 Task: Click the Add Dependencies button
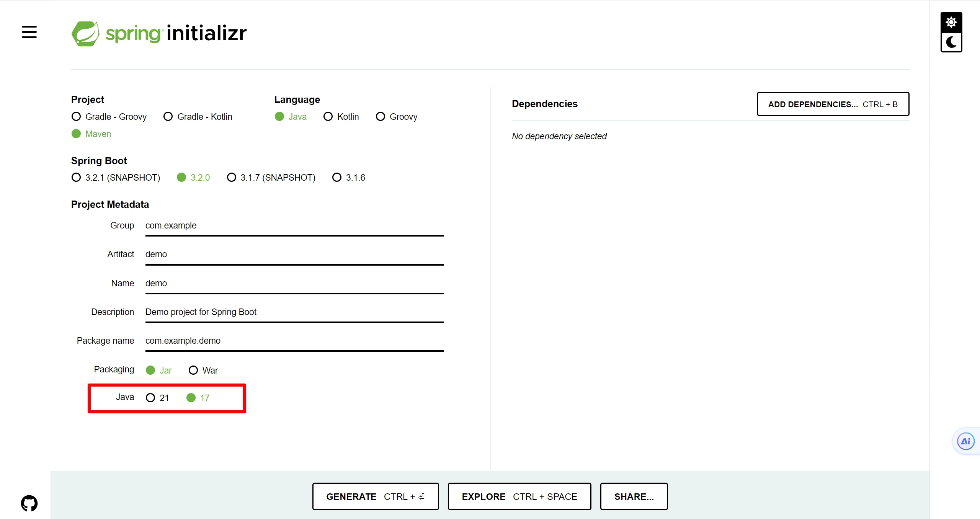point(833,104)
